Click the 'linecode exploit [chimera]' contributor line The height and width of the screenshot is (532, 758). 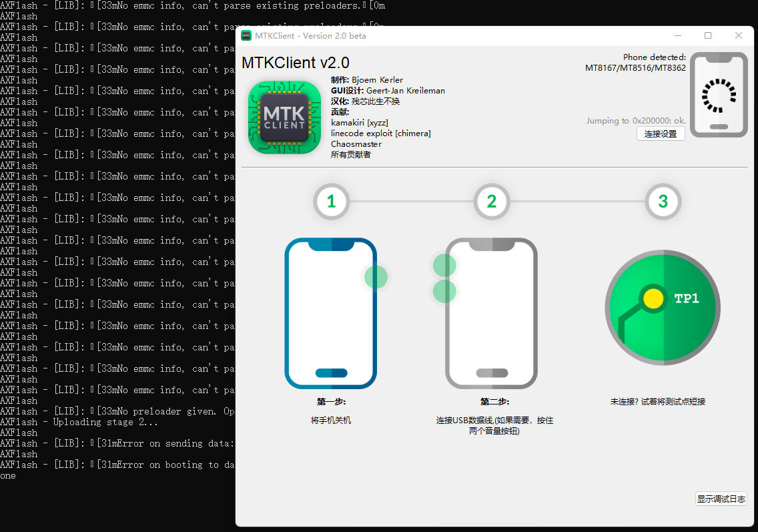381,133
